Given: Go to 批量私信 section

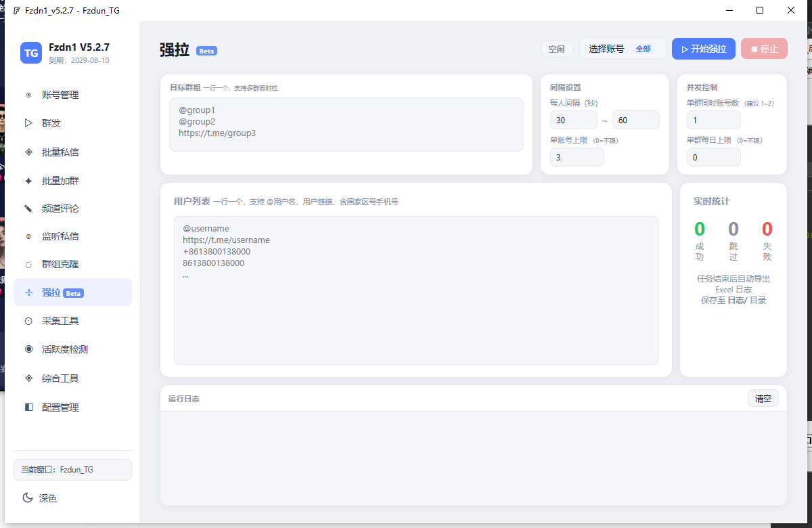Looking at the screenshot, I should 72,152.
